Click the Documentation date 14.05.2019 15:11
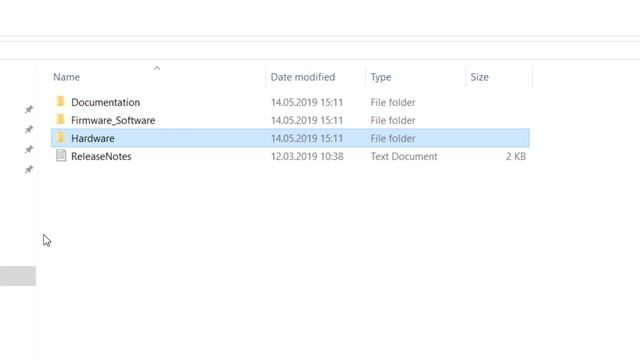This screenshot has width=640, height=360. point(307,102)
